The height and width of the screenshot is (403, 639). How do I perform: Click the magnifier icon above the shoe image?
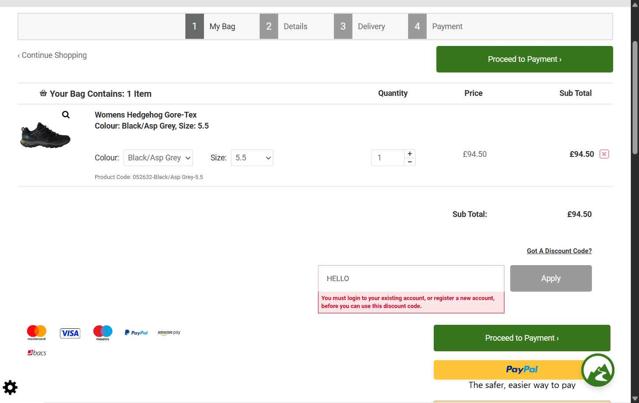click(x=66, y=115)
